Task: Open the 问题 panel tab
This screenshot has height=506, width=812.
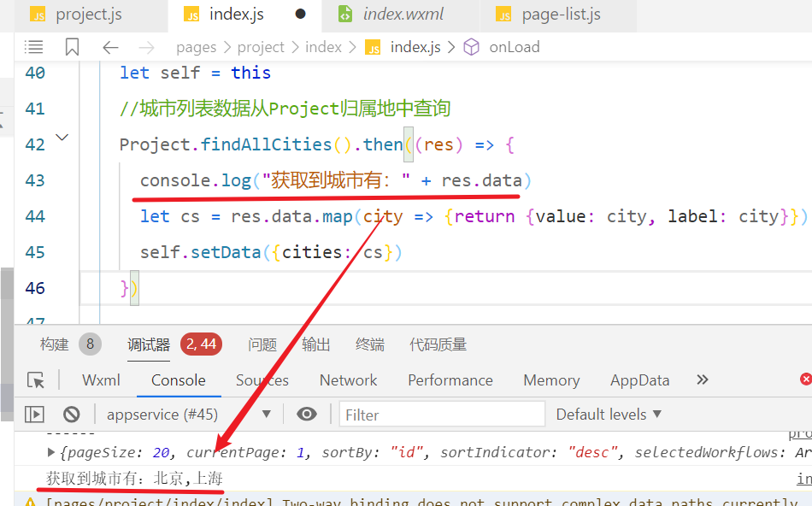Action: 262,344
